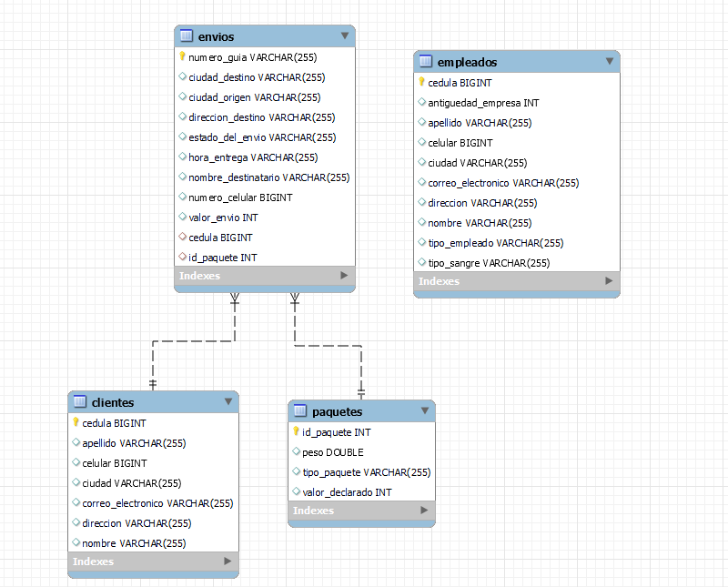This screenshot has height=587, width=728.
Task: Open the empleados table header dropdown arrow
Action: (x=609, y=62)
